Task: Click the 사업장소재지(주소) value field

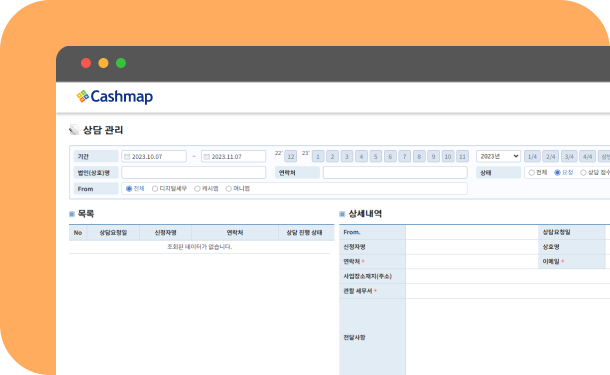Action: tap(508, 276)
